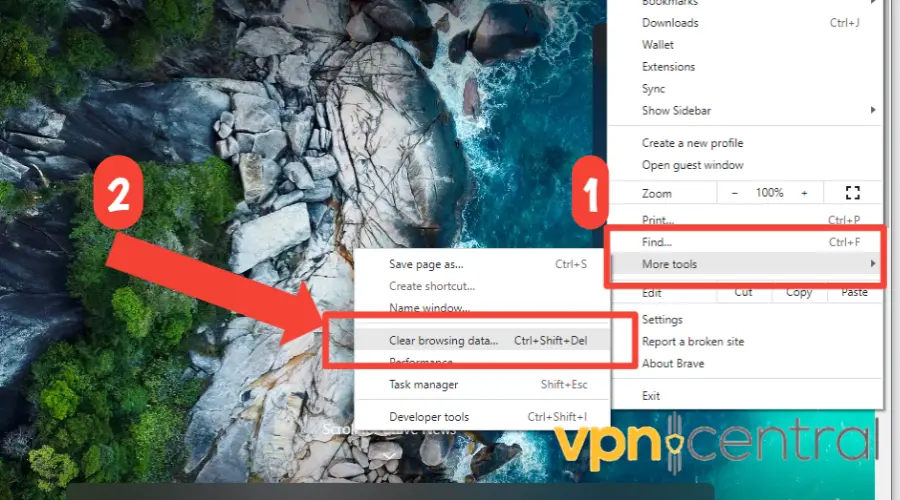Go to Extensions in menu
The height and width of the screenshot is (500, 900).
tap(668, 67)
